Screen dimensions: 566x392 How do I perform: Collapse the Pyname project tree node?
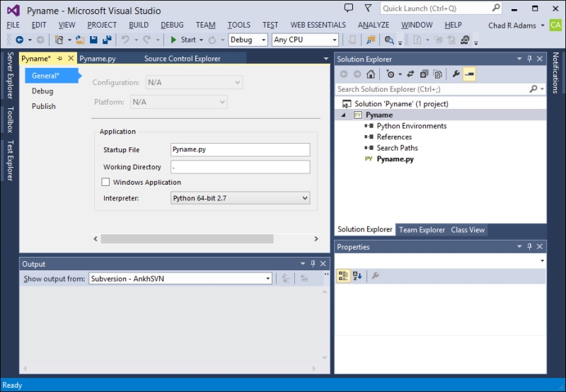click(344, 115)
